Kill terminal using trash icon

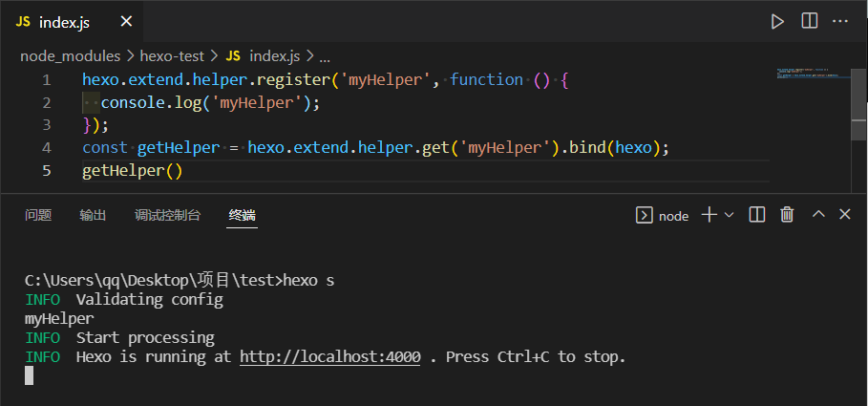[787, 215]
